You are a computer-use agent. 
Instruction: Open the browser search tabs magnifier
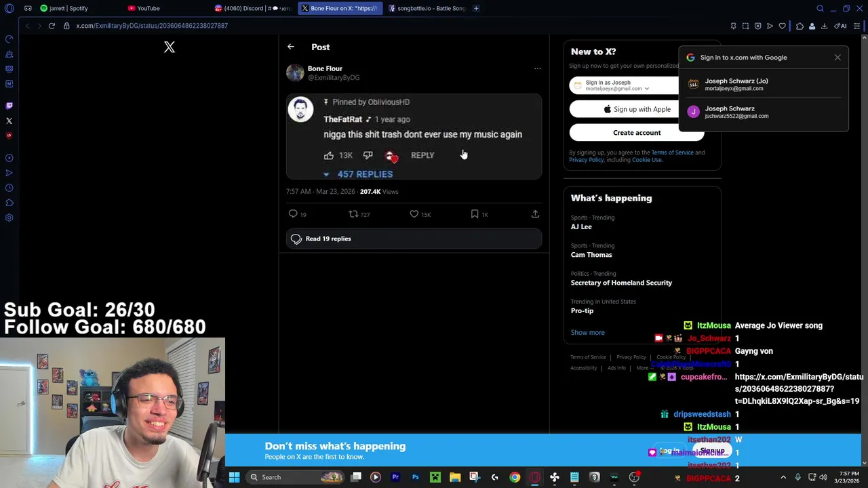pyautogui.click(x=820, y=8)
